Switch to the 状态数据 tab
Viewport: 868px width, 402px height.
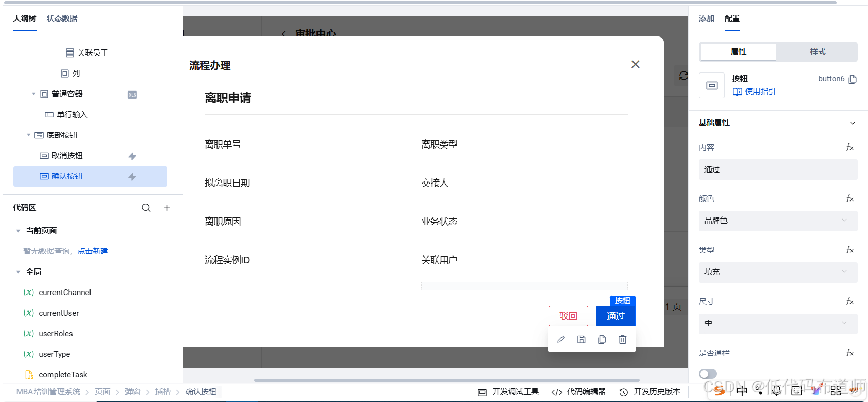click(x=62, y=19)
